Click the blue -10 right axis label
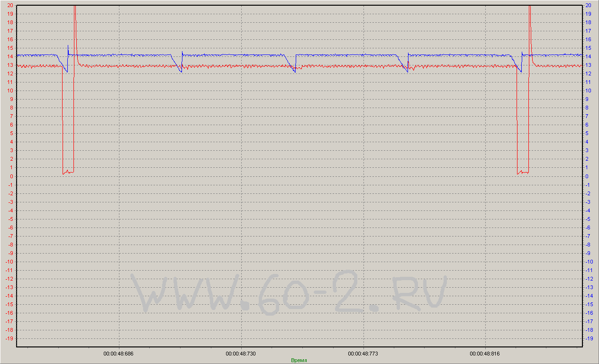Screen dimensions: 599x364 coord(589,262)
